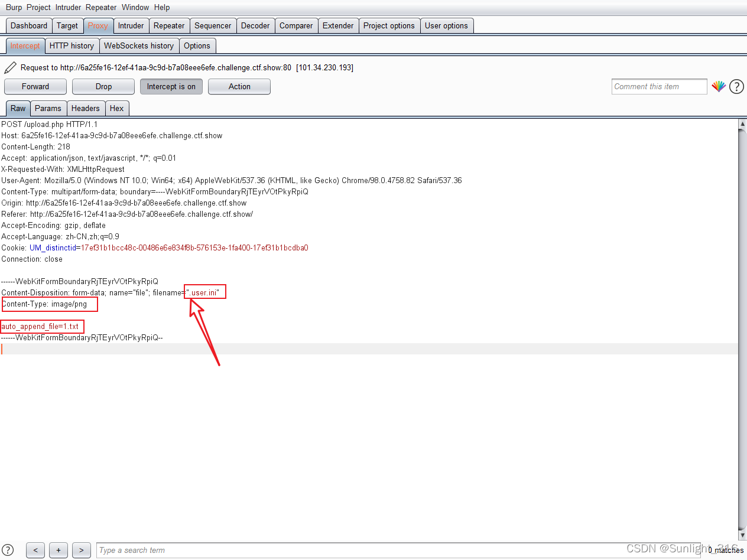Image resolution: width=747 pixels, height=560 pixels.
Task: Open the proxy Options sub-tab
Action: tap(197, 45)
